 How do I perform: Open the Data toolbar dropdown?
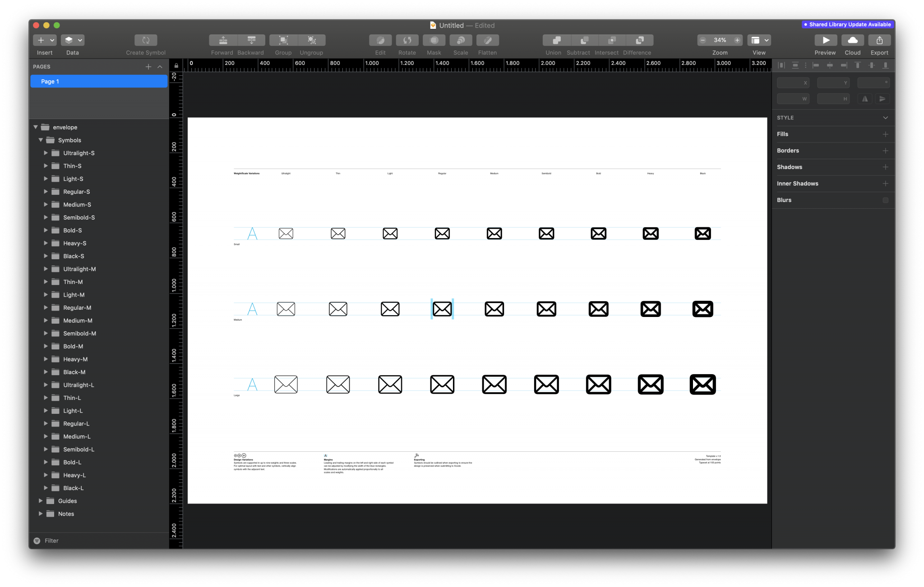pyautogui.click(x=72, y=40)
